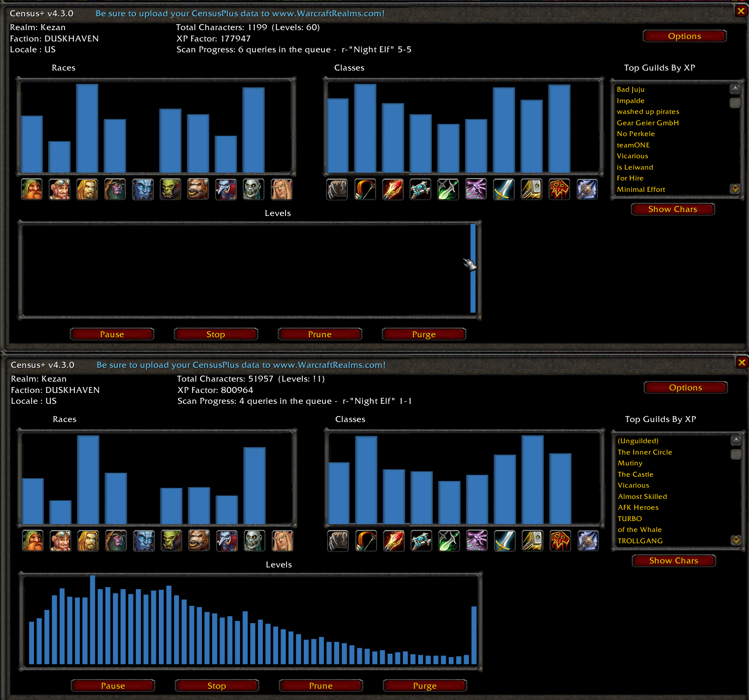
Task: Click the Druid claw class icon in the 1199-character window
Action: [x=337, y=189]
